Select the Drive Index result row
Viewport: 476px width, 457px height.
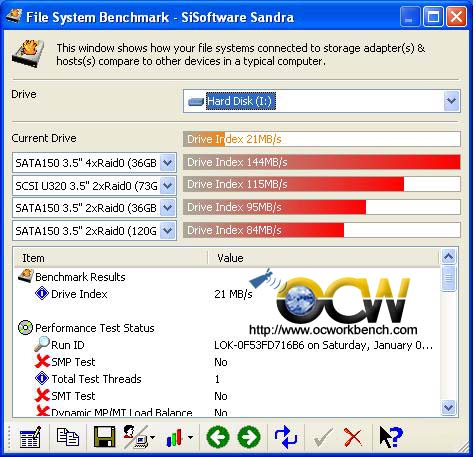[227, 294]
